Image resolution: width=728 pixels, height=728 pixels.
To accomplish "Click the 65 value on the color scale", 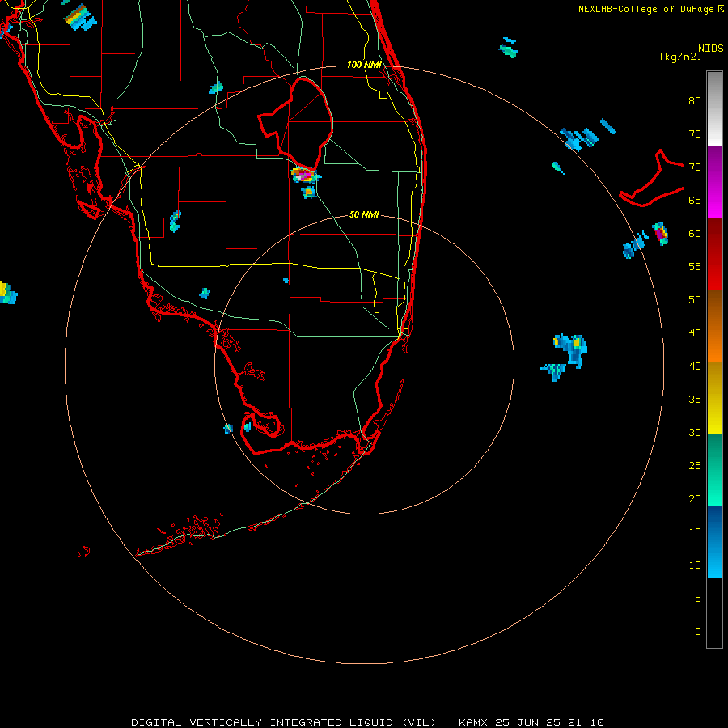I will [695, 200].
